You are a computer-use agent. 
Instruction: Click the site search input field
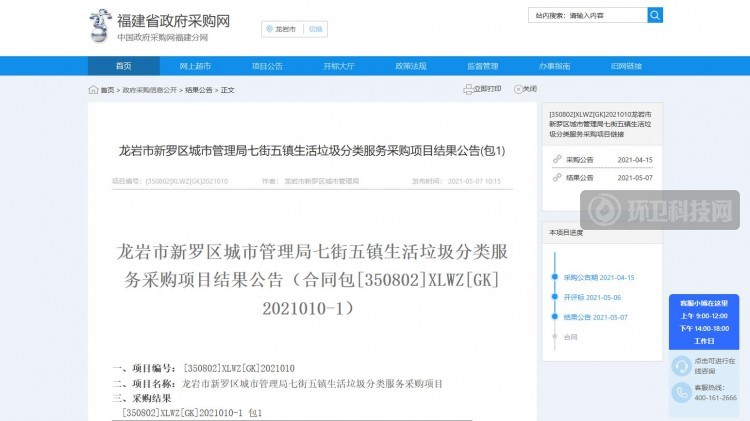[588, 15]
